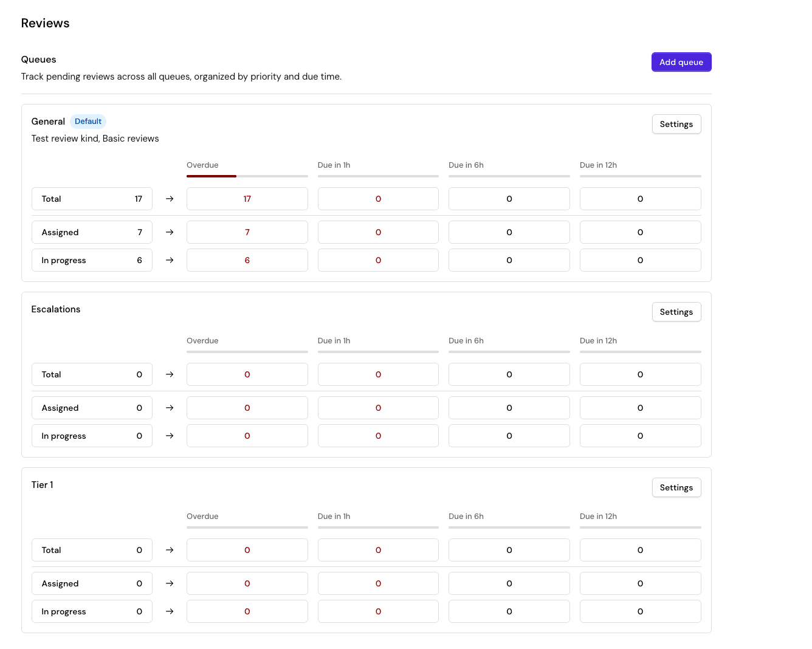
Task: Select the Escalations In progress box
Action: point(92,436)
